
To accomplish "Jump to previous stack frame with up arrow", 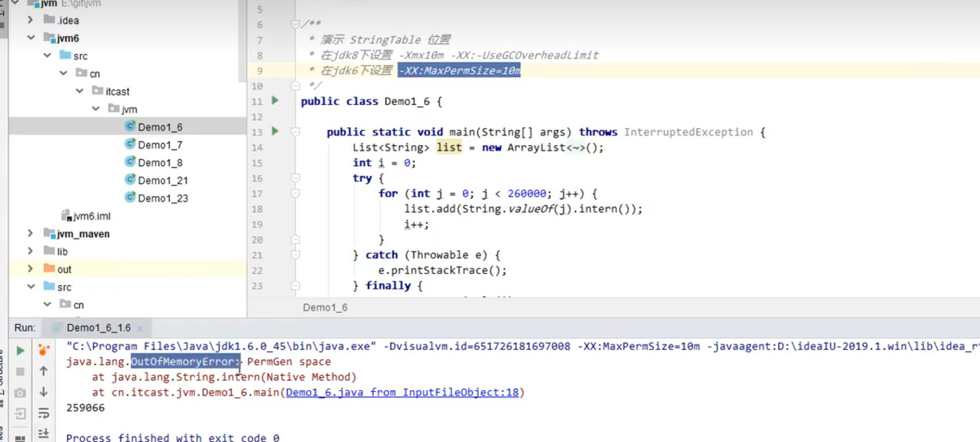I will pos(44,371).
